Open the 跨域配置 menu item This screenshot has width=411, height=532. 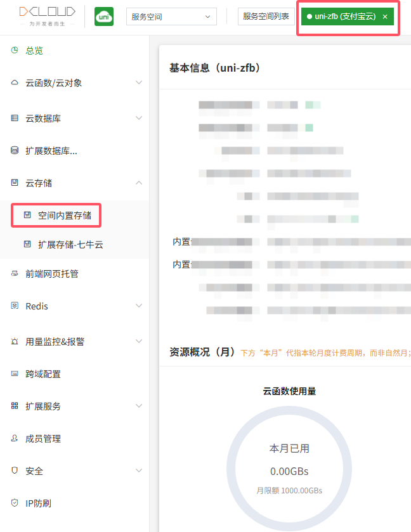click(43, 374)
